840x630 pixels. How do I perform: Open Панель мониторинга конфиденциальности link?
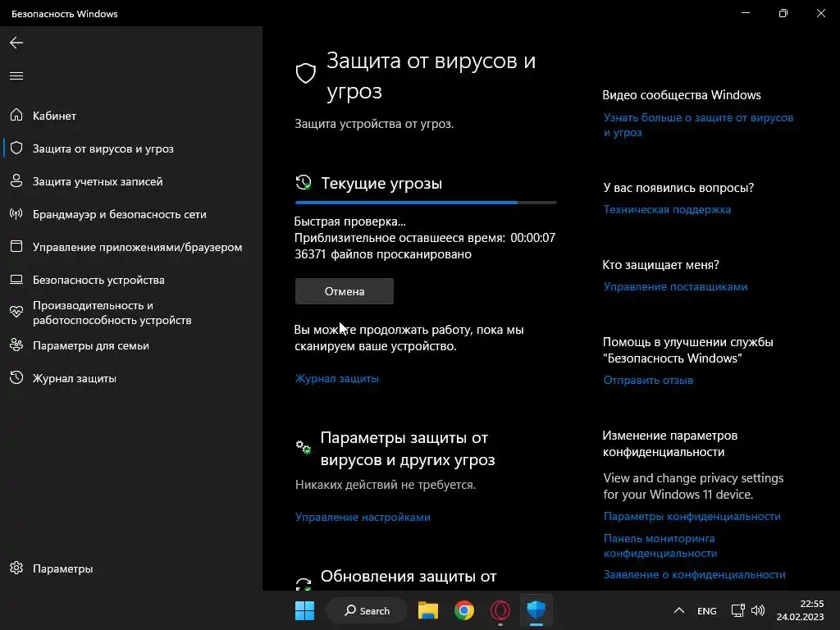tap(660, 546)
